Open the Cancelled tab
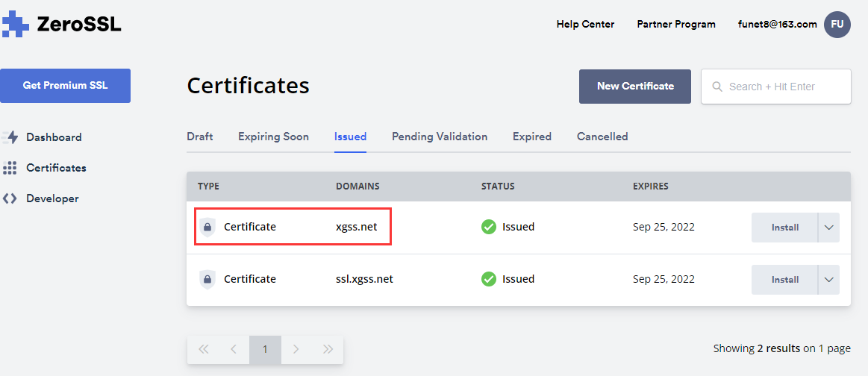Screen dimensions: 868x376 point(602,137)
